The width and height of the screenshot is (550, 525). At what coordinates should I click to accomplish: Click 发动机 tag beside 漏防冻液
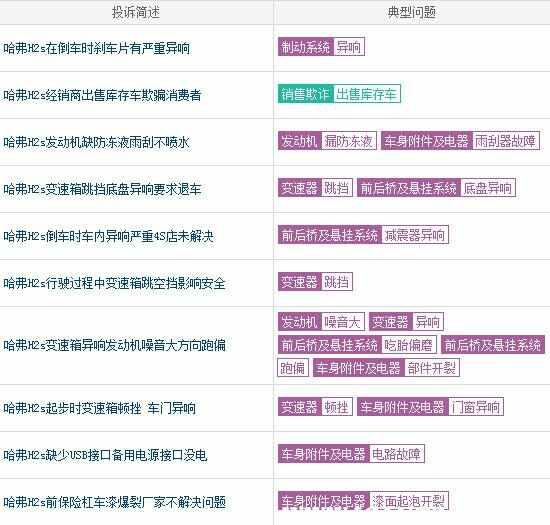[300, 141]
